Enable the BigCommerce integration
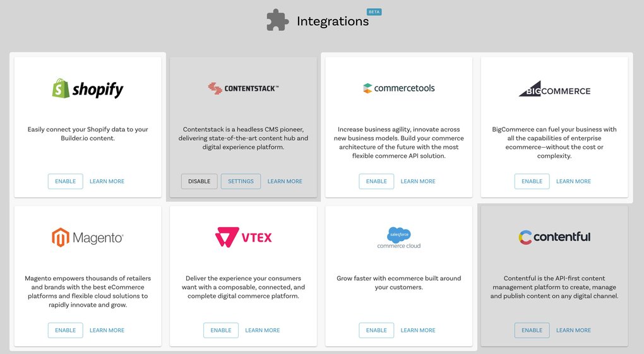This screenshot has height=354, width=644. [532, 181]
